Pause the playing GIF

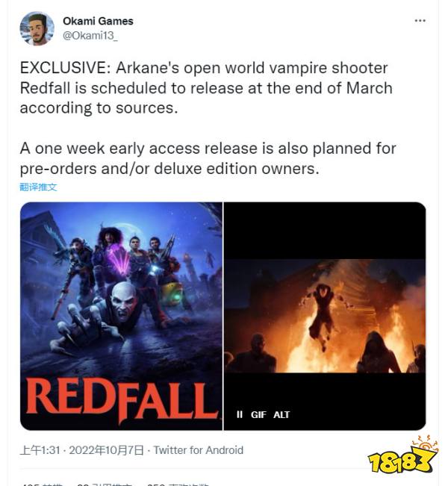point(240,414)
